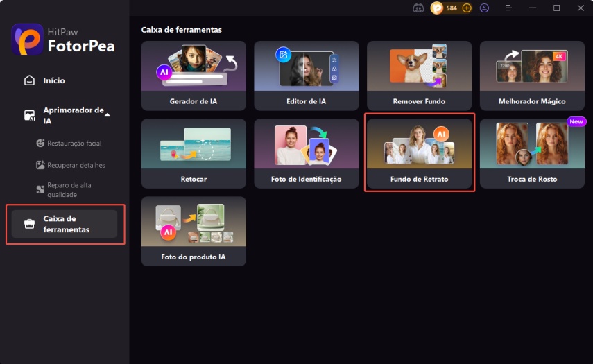Select Caixa de ferramentas in sidebar
This screenshot has height=364, width=593.
click(65, 224)
